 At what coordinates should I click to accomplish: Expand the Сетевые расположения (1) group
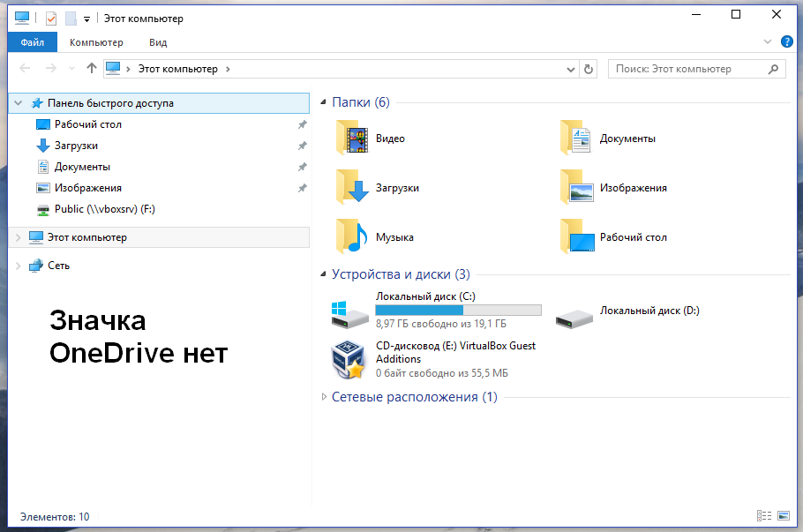[x=324, y=397]
